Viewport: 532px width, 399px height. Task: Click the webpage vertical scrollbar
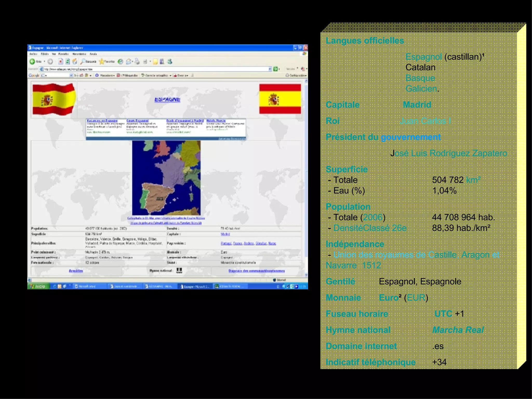tap(306, 178)
